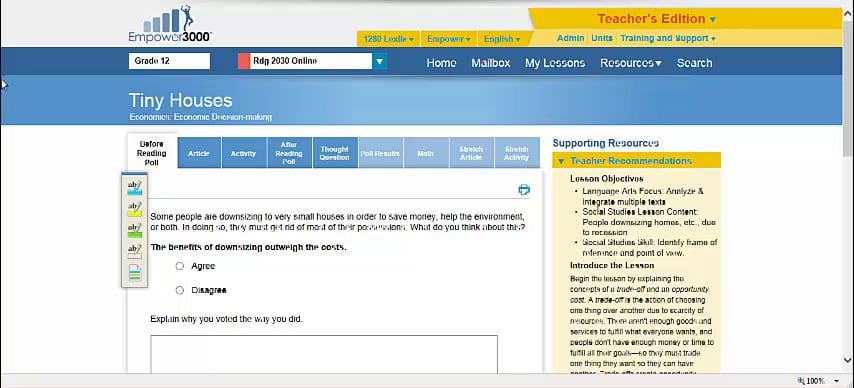Viewport: 854px width, 388px height.
Task: Open the Poll Results tab
Action: pos(380,154)
